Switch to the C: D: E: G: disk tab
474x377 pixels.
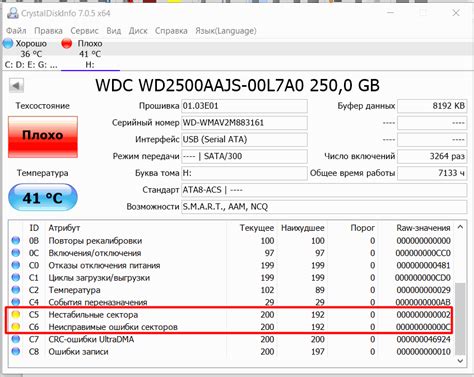31,65
